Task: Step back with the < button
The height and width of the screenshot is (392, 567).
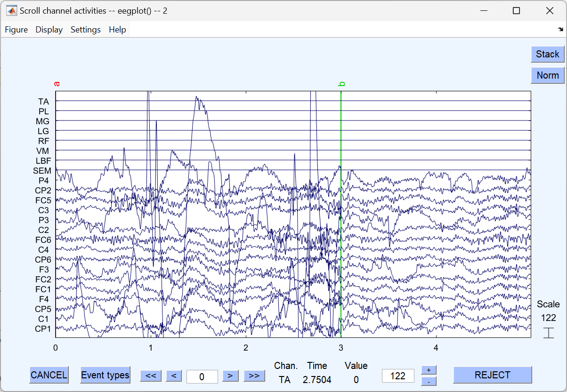Action: 174,376
